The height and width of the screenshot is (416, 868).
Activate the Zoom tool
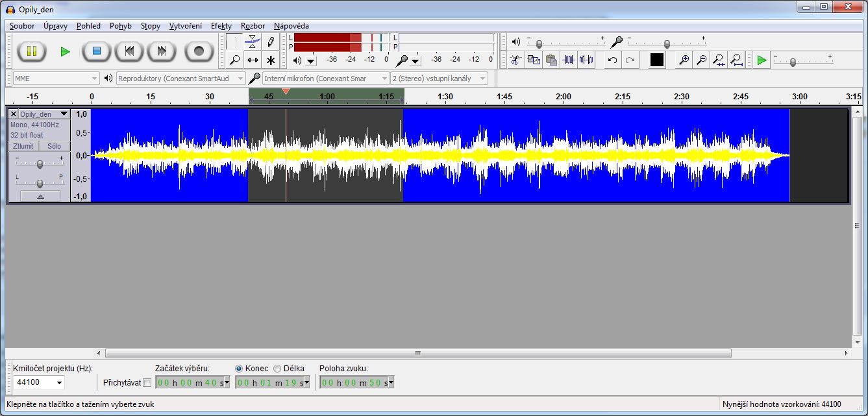coord(236,59)
